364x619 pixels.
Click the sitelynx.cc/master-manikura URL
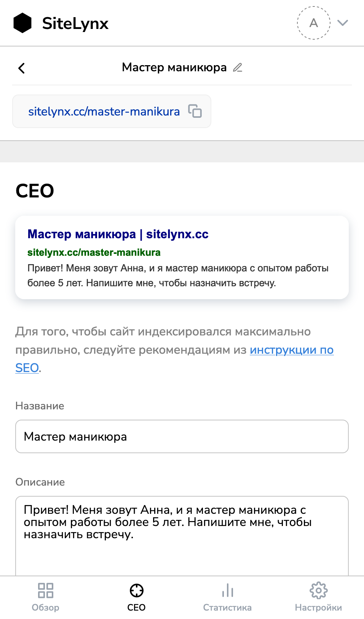(x=104, y=111)
